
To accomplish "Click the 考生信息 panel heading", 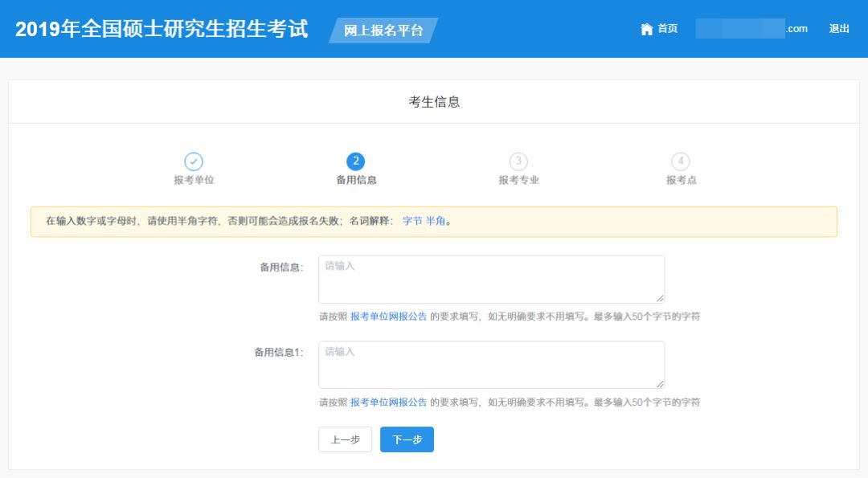I will pos(434,102).
